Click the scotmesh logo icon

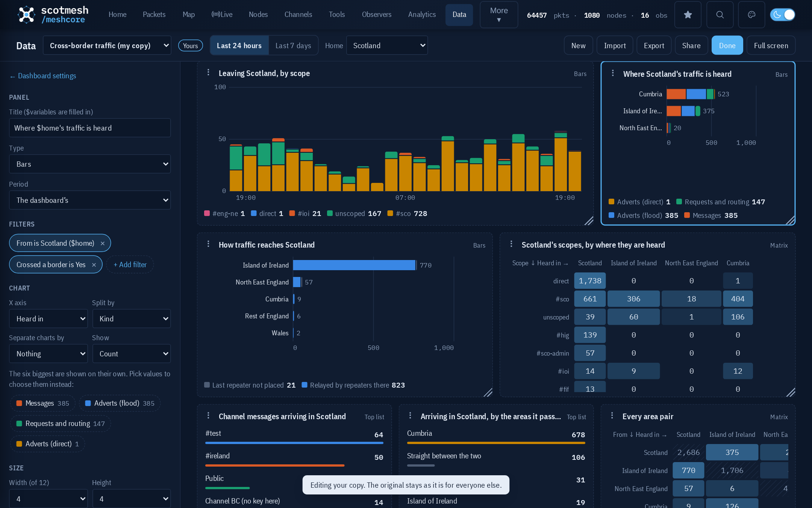26,15
